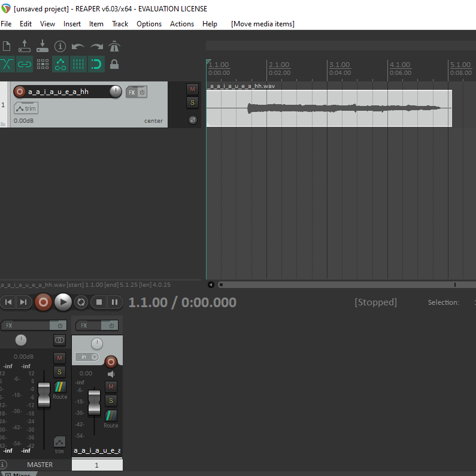
Task: Arm track 1 record button in track panel
Action: 19,92
